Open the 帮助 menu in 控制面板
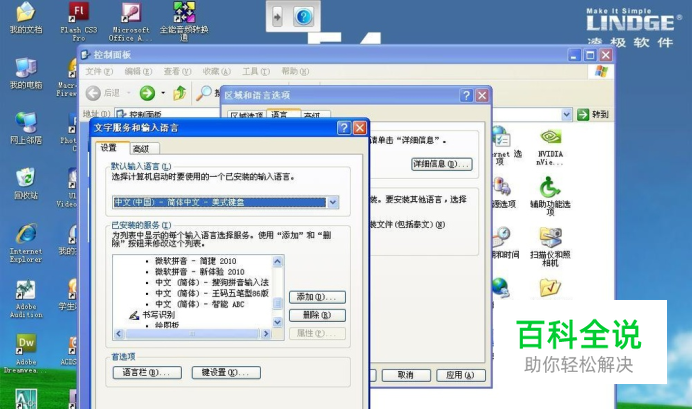692x409 pixels. click(x=295, y=71)
